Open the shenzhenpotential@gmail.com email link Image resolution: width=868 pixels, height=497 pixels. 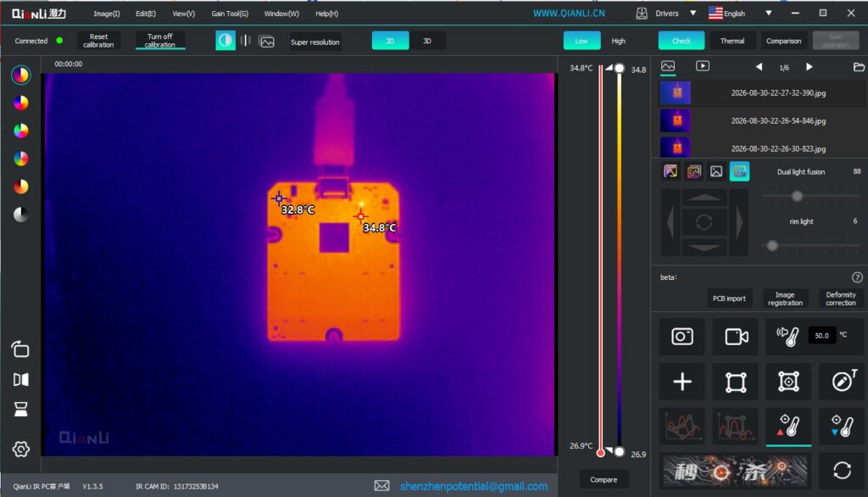[474, 487]
